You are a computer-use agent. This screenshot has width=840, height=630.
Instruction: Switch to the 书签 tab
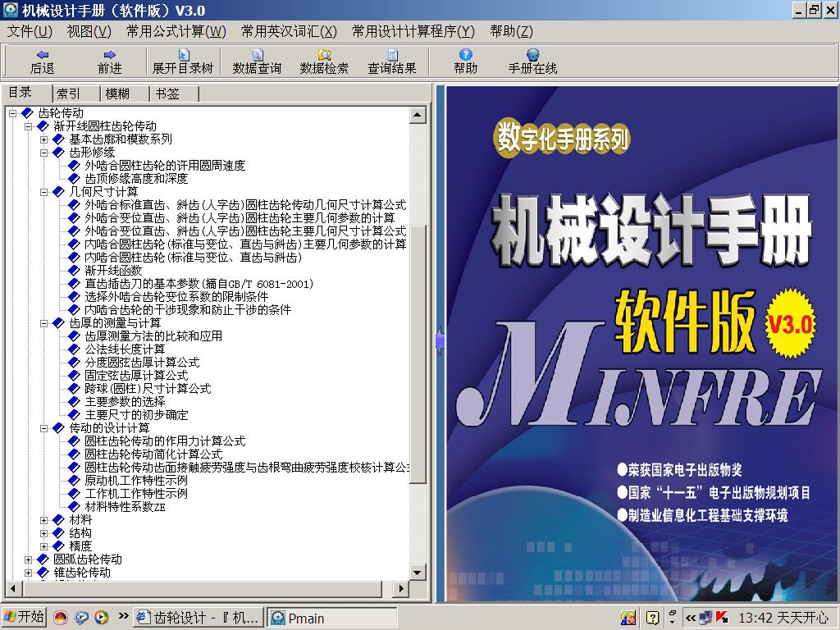[174, 94]
